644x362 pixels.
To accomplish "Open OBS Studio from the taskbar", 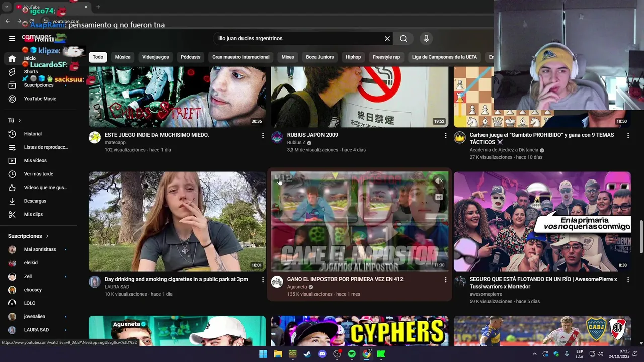I will (337, 354).
